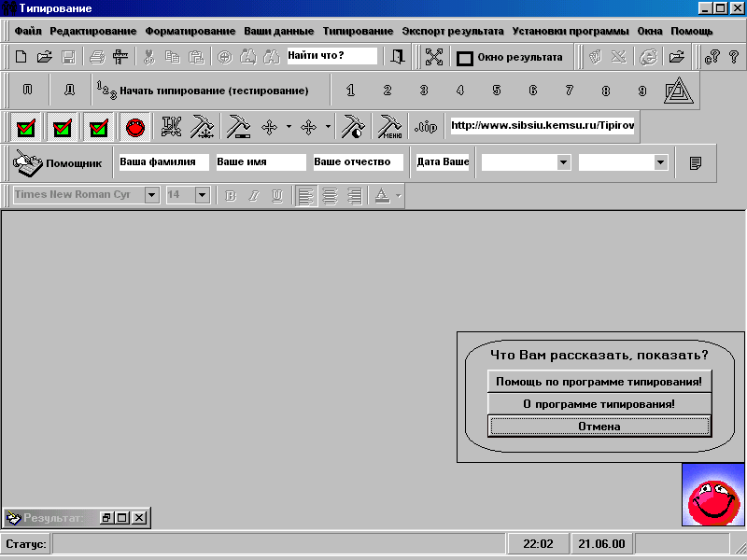Click number 1 toolbar button

tap(351, 90)
